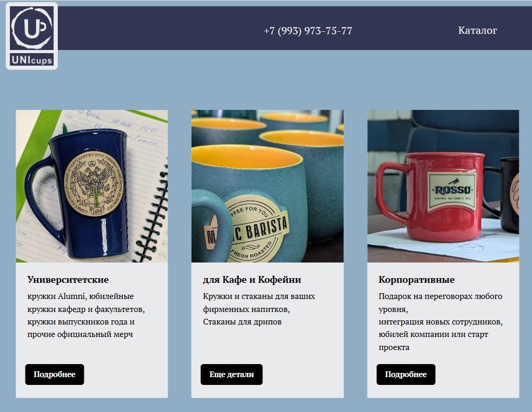Screen dimensions: 532x412
Task: Click the ROSSO label on red mug
Action: pos(452,191)
